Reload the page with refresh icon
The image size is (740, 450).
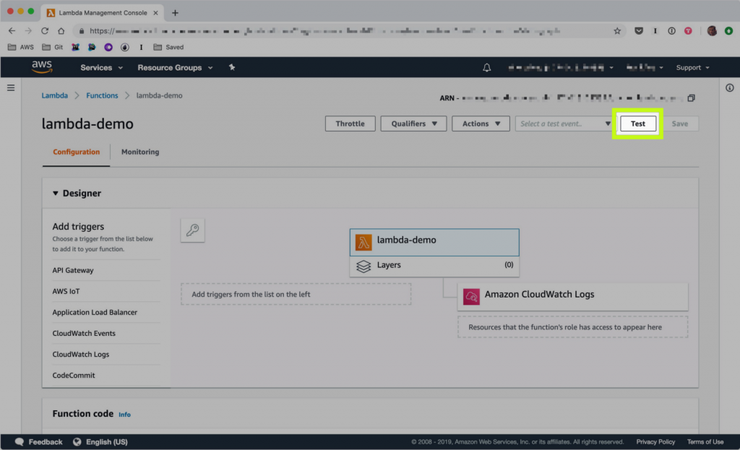click(44, 31)
